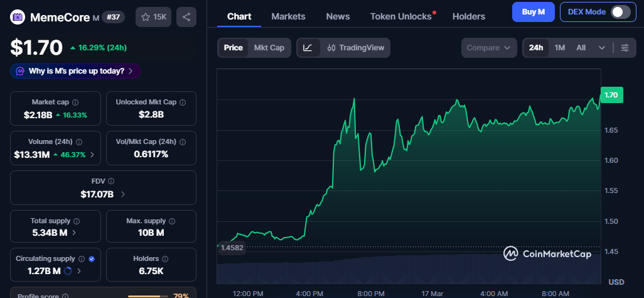
Task: Open the Chart tab
Action: click(239, 16)
